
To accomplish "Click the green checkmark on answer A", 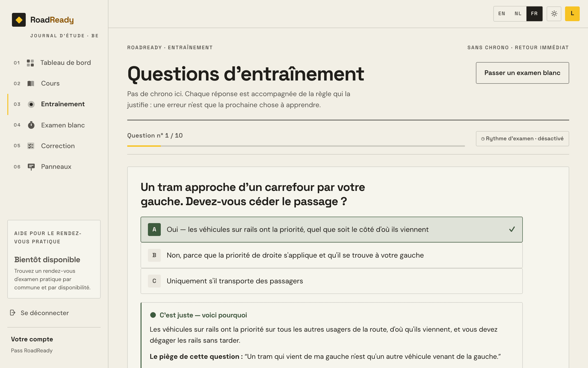I will point(512,229).
